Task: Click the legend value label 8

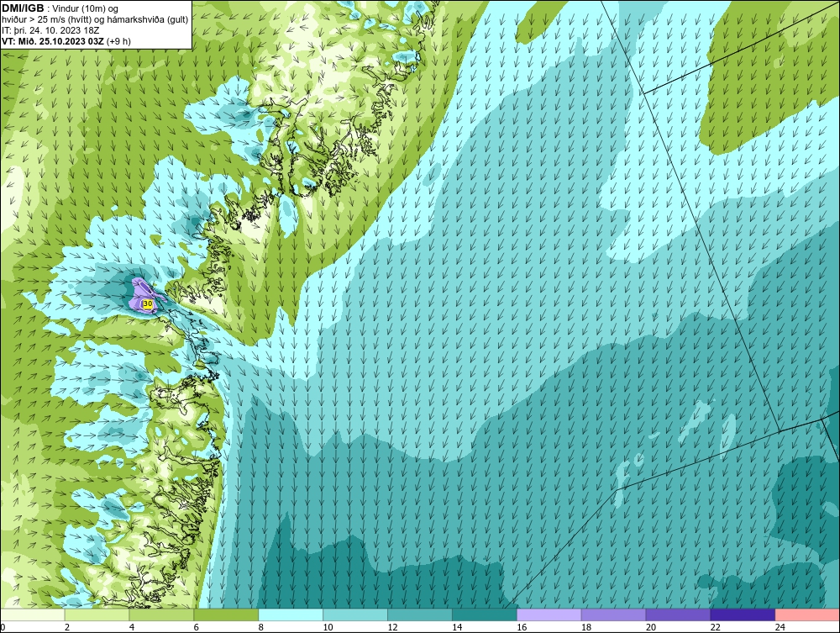Action: [x=261, y=627]
